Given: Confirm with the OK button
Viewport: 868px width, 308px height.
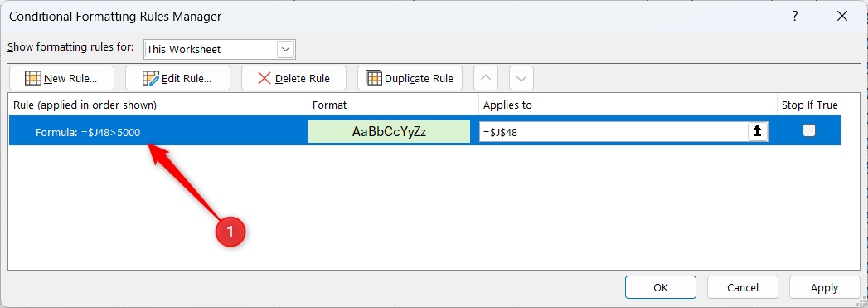Looking at the screenshot, I should tap(661, 287).
